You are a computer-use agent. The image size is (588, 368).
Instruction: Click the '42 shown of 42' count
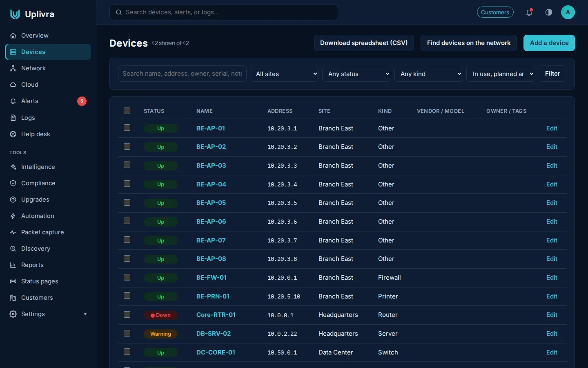point(170,43)
